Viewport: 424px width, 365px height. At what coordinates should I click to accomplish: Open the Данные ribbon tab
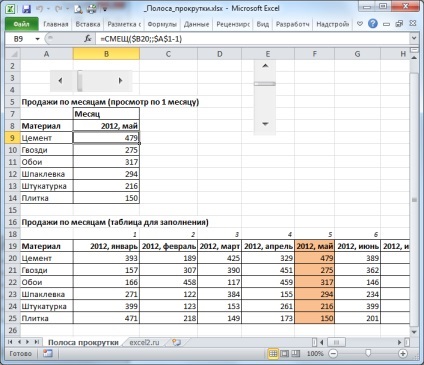coord(196,24)
